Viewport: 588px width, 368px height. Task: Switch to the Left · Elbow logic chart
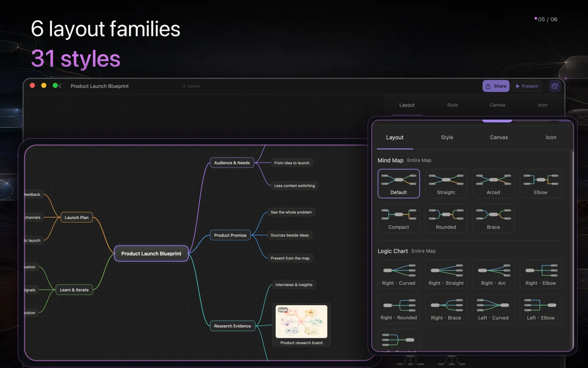point(541,309)
